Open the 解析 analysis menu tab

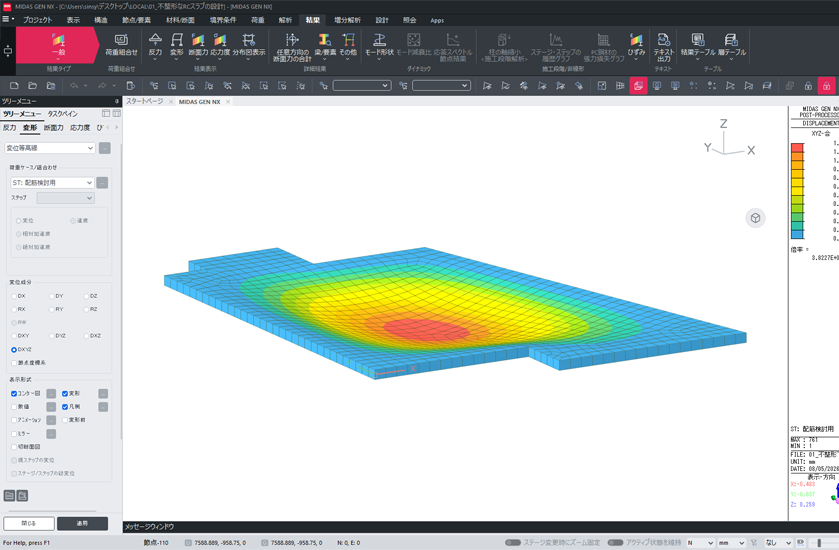[x=285, y=20]
